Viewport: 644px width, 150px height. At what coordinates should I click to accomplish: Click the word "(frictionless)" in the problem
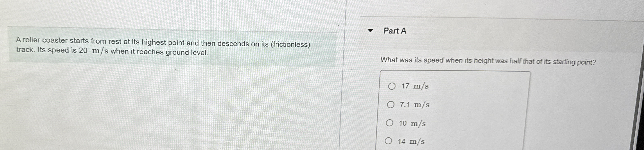click(x=290, y=44)
